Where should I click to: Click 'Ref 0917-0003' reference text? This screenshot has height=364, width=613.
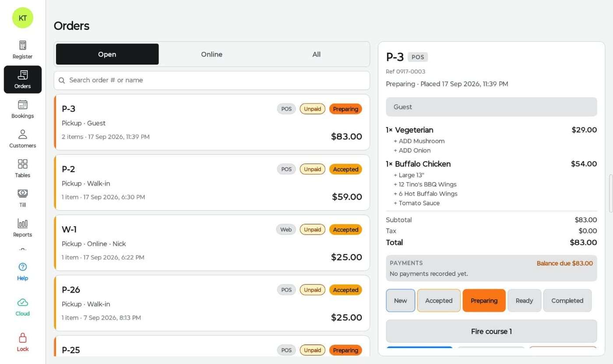pos(405,72)
